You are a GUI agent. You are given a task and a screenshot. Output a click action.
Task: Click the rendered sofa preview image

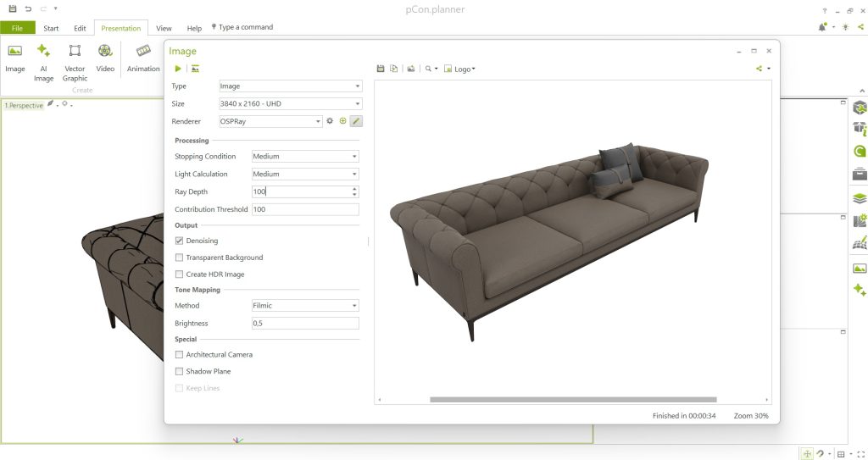548,241
